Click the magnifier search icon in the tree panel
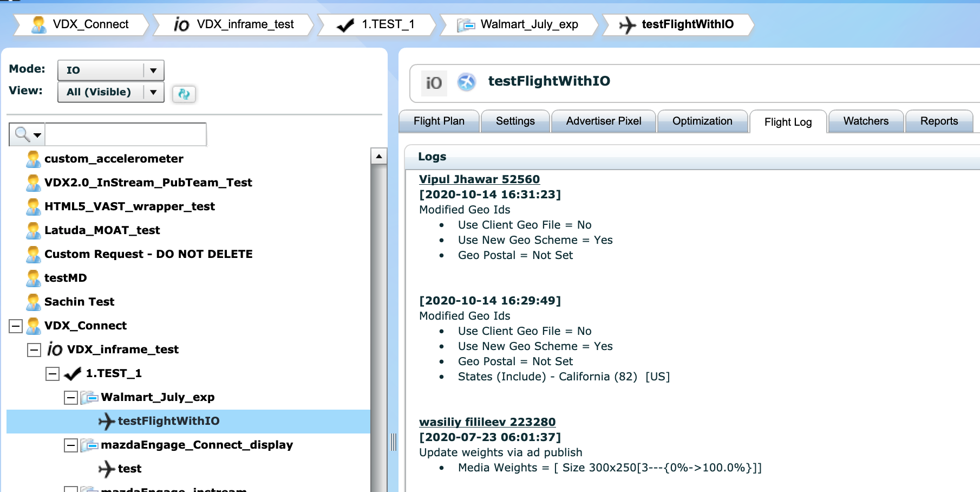Image resolution: width=980 pixels, height=492 pixels. (23, 134)
